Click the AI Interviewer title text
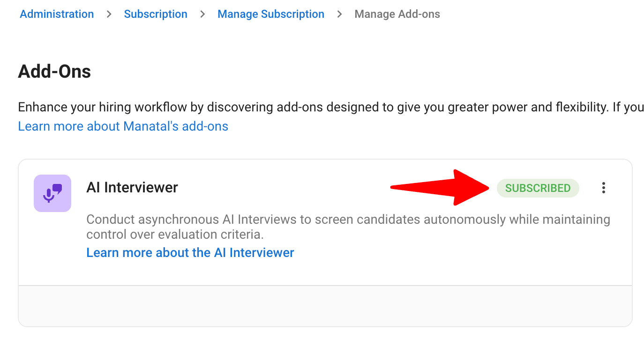Viewport: 644px width, 337px height. [x=132, y=188]
